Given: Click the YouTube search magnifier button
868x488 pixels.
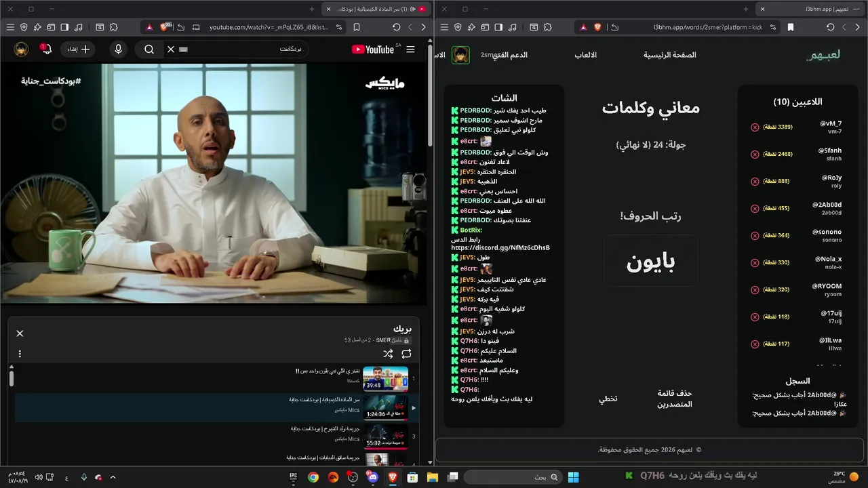Looking at the screenshot, I should (x=149, y=49).
